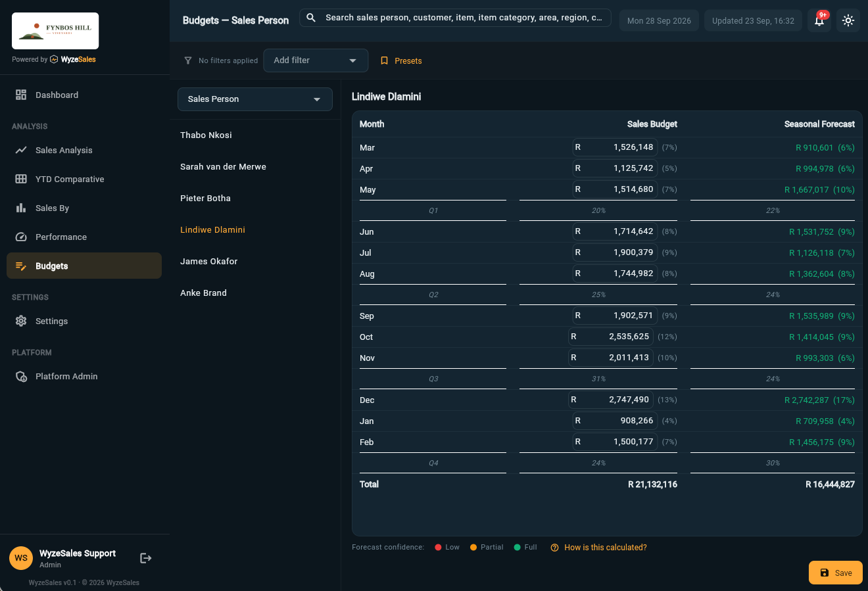Edit the Mar sales budget field
This screenshot has width=868, height=591.
(x=615, y=147)
